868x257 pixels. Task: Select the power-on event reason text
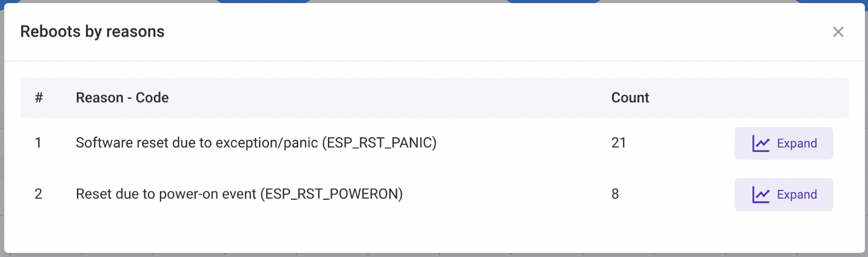tap(239, 194)
